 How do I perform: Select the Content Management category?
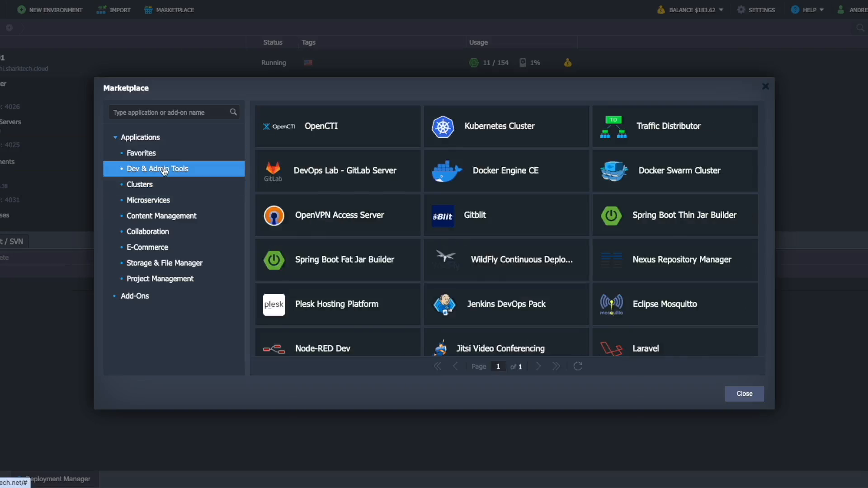[161, 216]
